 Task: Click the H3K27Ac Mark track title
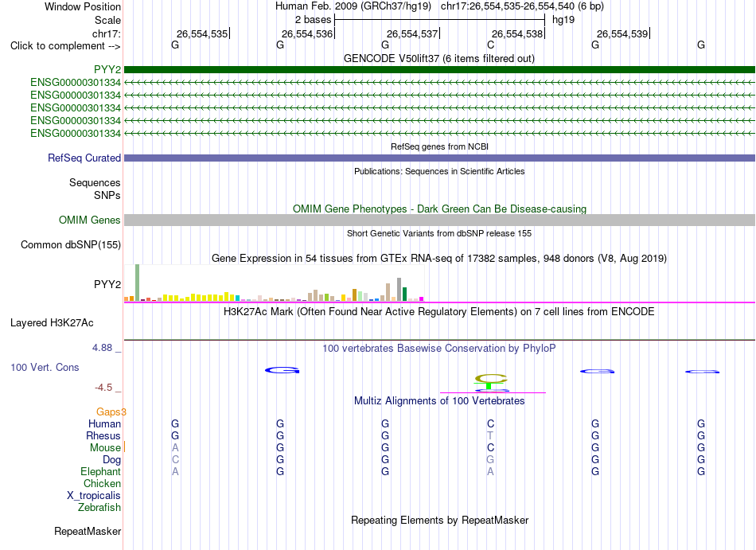point(439,312)
